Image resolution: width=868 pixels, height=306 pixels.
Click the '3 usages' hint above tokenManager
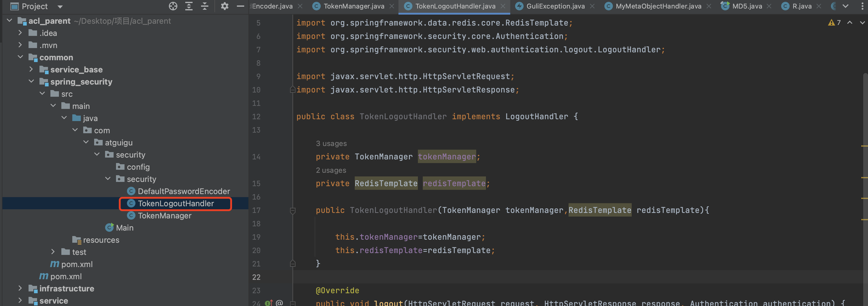(331, 143)
